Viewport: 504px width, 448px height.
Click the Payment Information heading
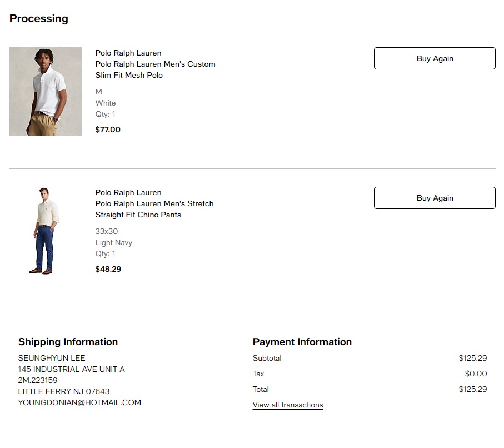click(x=302, y=342)
